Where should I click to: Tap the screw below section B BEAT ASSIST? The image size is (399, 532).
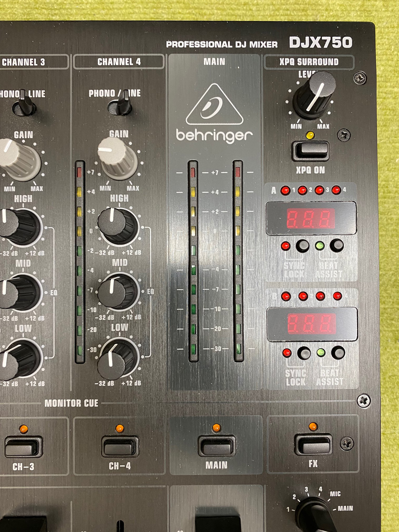click(363, 401)
